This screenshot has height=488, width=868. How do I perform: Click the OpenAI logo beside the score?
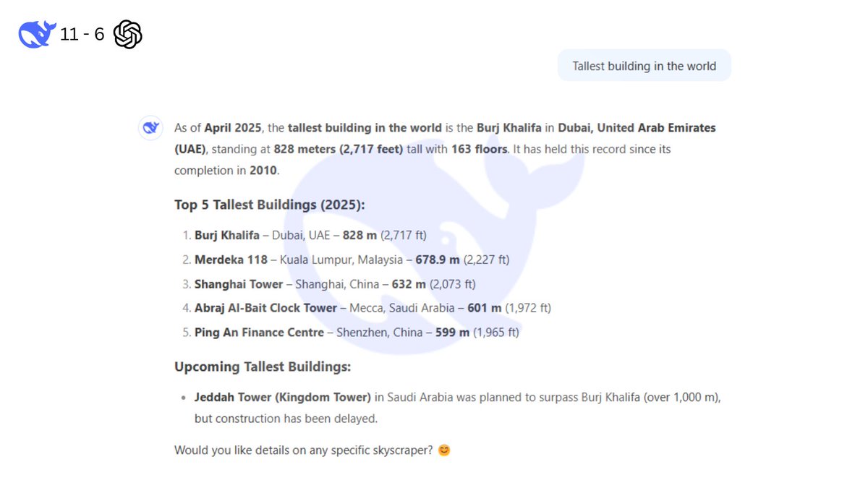tap(128, 34)
